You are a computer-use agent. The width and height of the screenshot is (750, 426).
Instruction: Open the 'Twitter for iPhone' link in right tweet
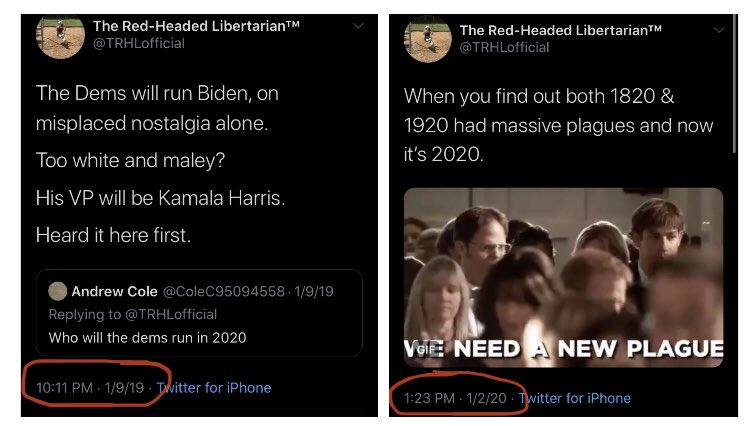pos(574,398)
